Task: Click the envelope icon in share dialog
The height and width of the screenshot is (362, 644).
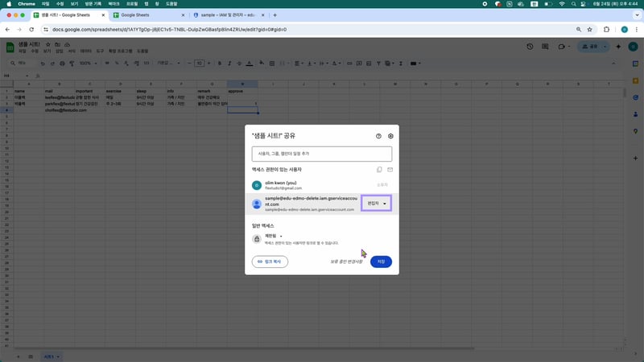Action: tap(390, 170)
